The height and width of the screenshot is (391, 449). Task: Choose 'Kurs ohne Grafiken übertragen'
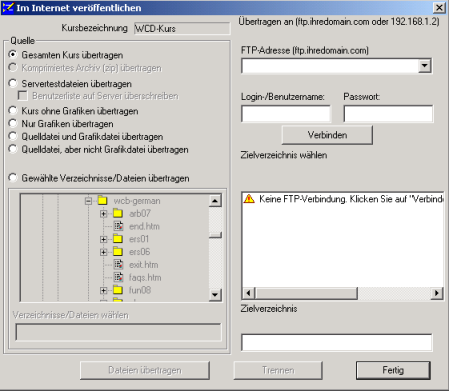click(x=13, y=110)
